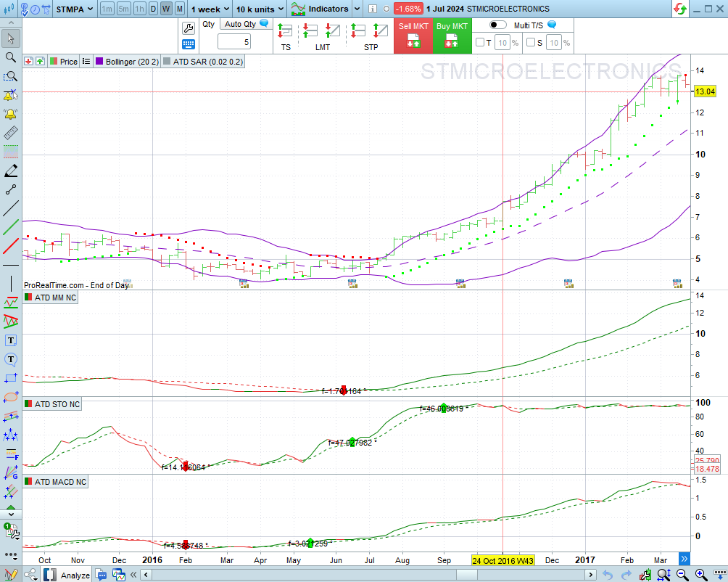Select the Fibonacci retracement tool
Screen dimensions: 728x582
(x=11, y=454)
